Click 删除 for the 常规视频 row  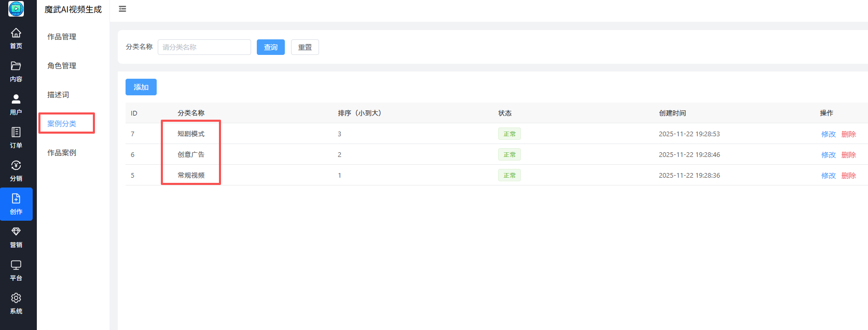pyautogui.click(x=849, y=176)
